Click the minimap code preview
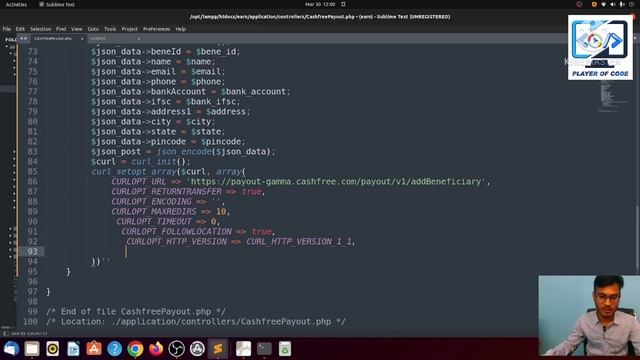Image resolution: width=640 pixels, height=360 pixels. click(x=612, y=96)
